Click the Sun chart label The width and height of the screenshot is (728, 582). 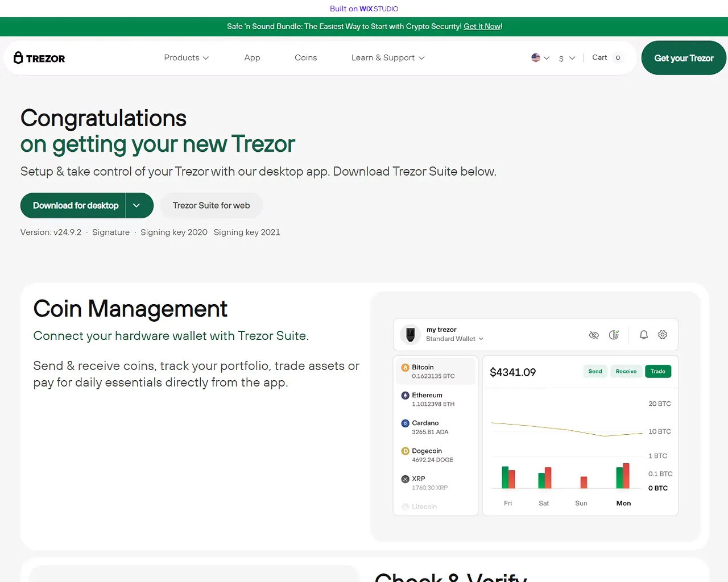pos(581,503)
